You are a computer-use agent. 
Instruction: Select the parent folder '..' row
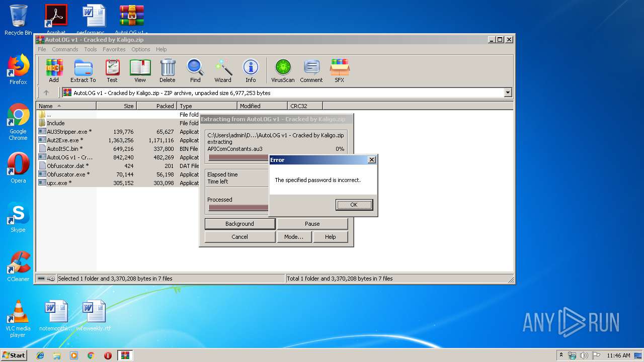click(118, 115)
